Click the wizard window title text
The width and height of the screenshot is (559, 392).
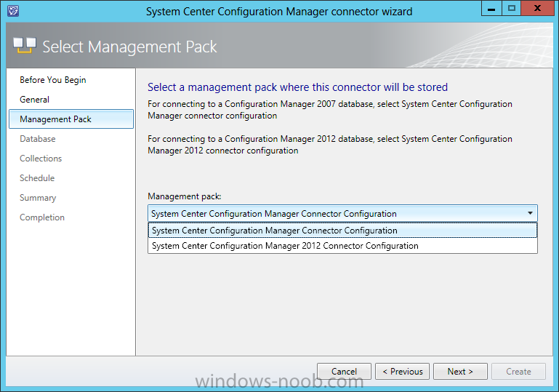[279, 12]
